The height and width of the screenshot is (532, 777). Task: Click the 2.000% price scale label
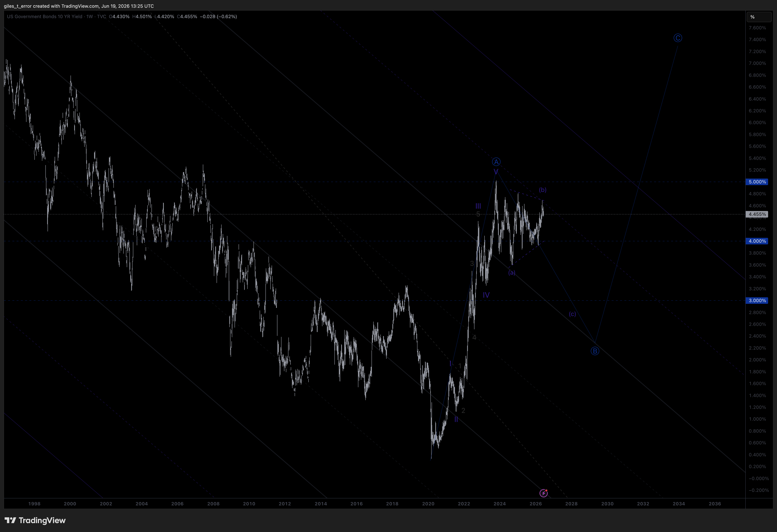tap(757, 360)
